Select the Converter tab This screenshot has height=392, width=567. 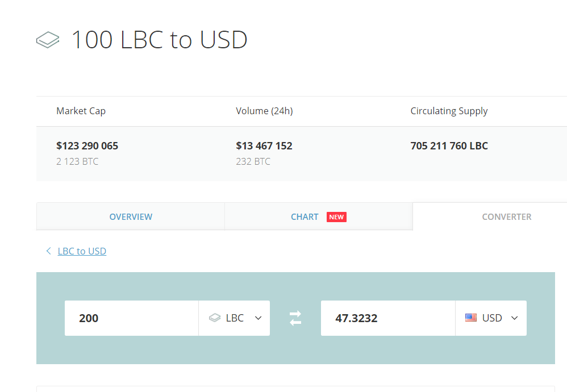pos(506,216)
